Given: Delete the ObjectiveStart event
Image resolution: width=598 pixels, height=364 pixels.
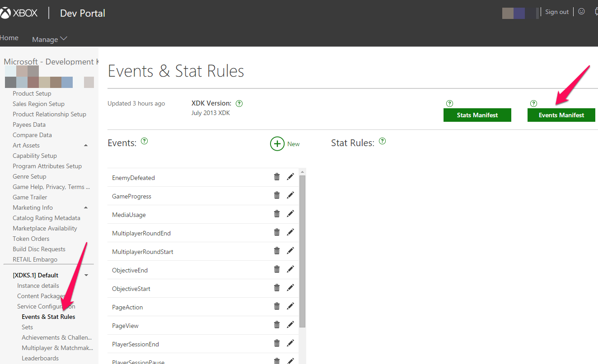Looking at the screenshot, I should coord(277,288).
